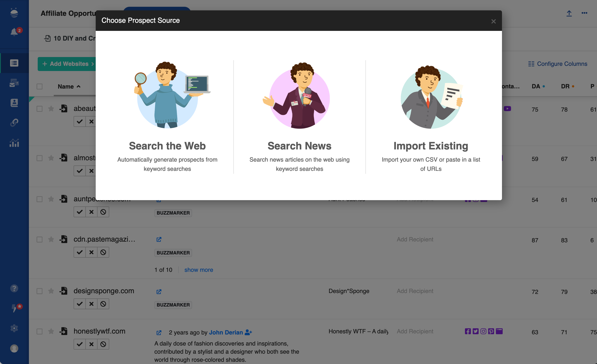This screenshot has width=597, height=364.
Task: Star the designsponge.com row
Action: point(51,291)
